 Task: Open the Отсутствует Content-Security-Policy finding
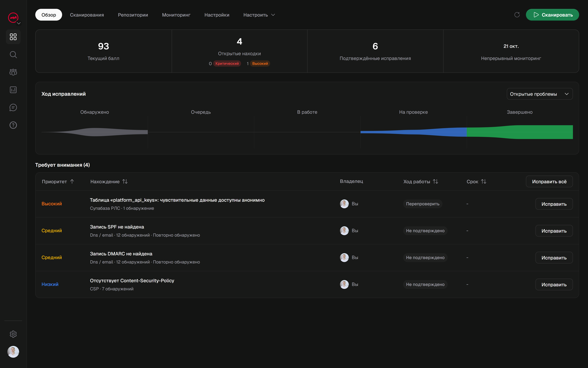(x=132, y=280)
